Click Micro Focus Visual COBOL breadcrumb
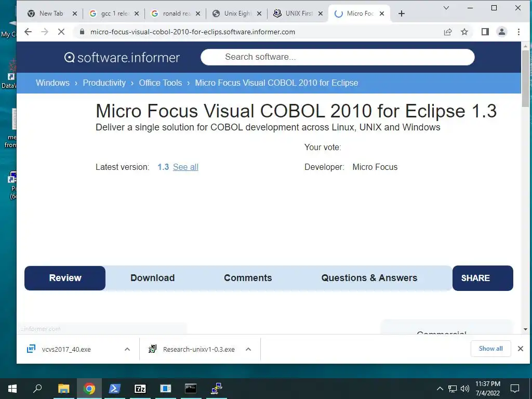532x399 pixels. 276,83
